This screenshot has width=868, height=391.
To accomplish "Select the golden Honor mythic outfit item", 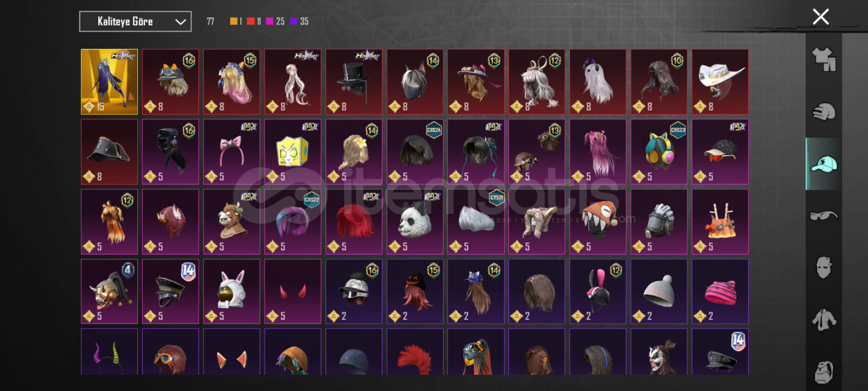I will click(x=109, y=82).
